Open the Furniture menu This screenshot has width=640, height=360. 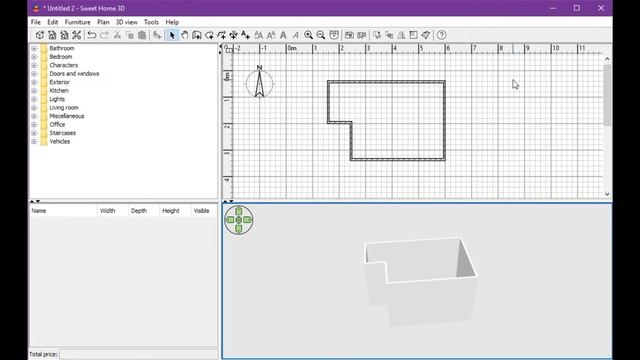(x=78, y=22)
